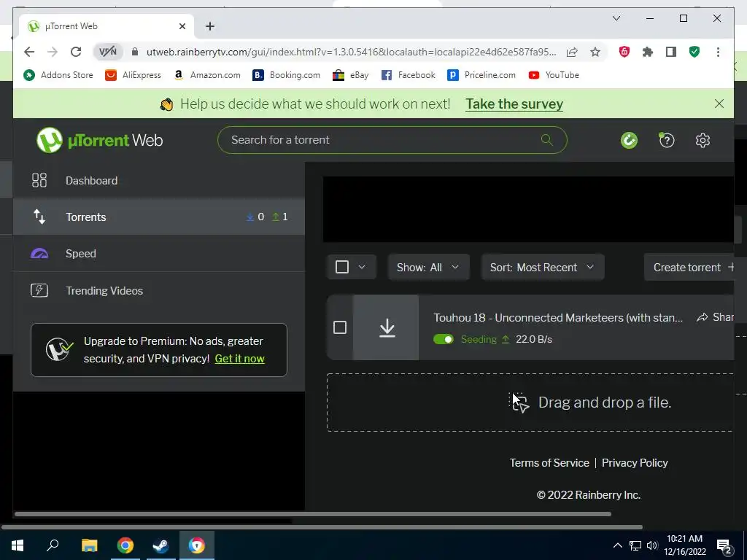Click the volume icon in system tray

click(x=652, y=545)
